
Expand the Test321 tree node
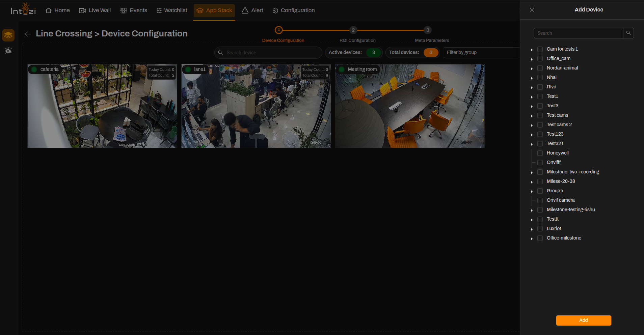point(532,144)
